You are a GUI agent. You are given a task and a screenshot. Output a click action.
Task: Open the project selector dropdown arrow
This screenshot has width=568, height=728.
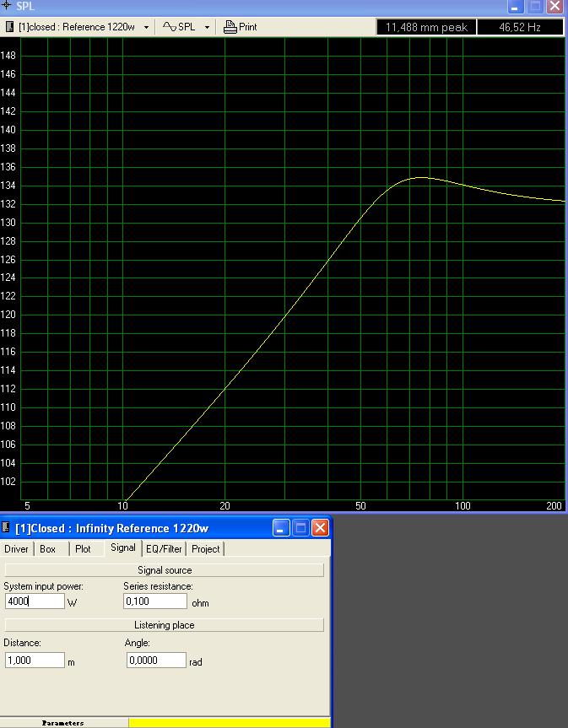coord(146,27)
